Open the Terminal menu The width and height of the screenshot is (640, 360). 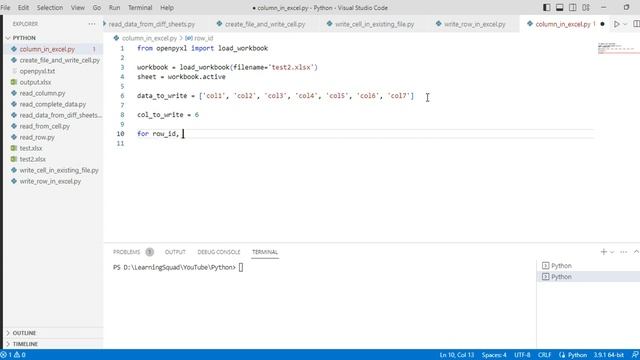[x=140, y=7]
